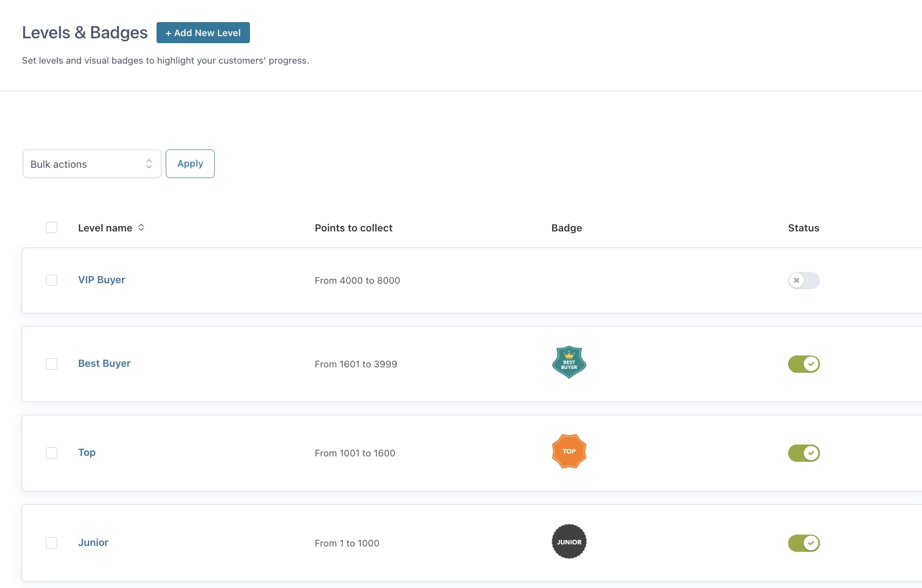Tick the select-all checkbox in header
The width and height of the screenshot is (922, 588).
click(52, 228)
